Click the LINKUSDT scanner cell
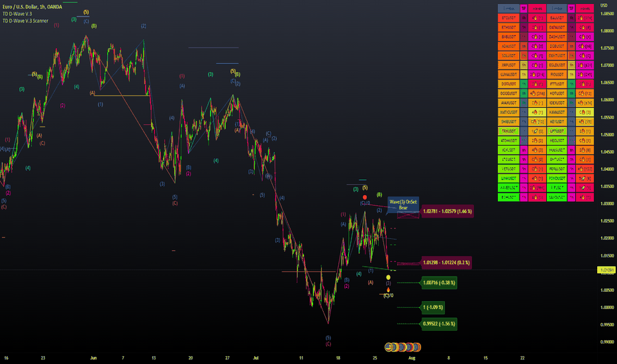Image resolution: width=617 pixels, height=364 pixels. click(508, 178)
